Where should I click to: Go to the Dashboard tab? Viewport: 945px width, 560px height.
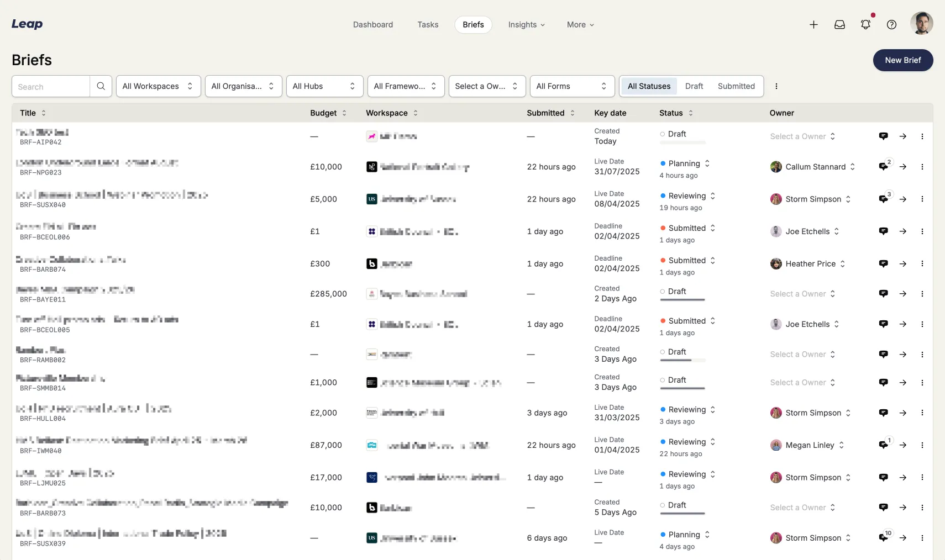(x=373, y=25)
